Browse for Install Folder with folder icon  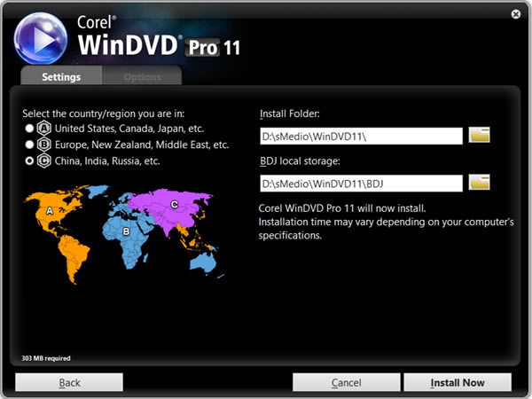click(479, 135)
